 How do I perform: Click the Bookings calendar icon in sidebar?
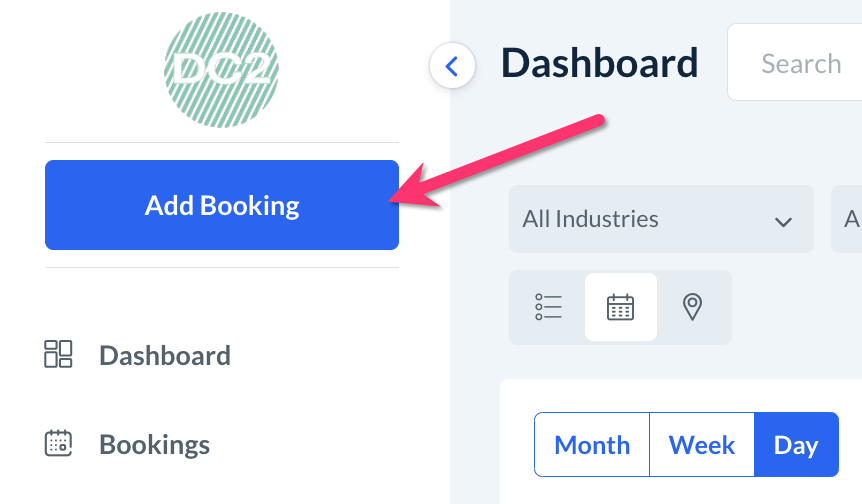59,443
